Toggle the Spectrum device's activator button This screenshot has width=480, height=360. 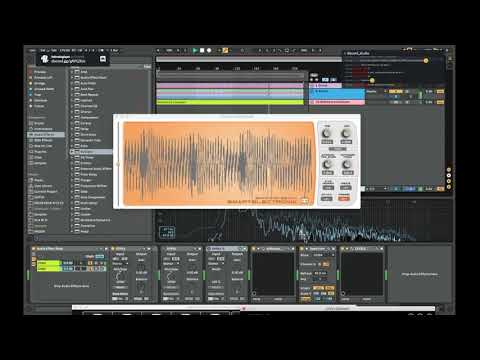(302, 249)
